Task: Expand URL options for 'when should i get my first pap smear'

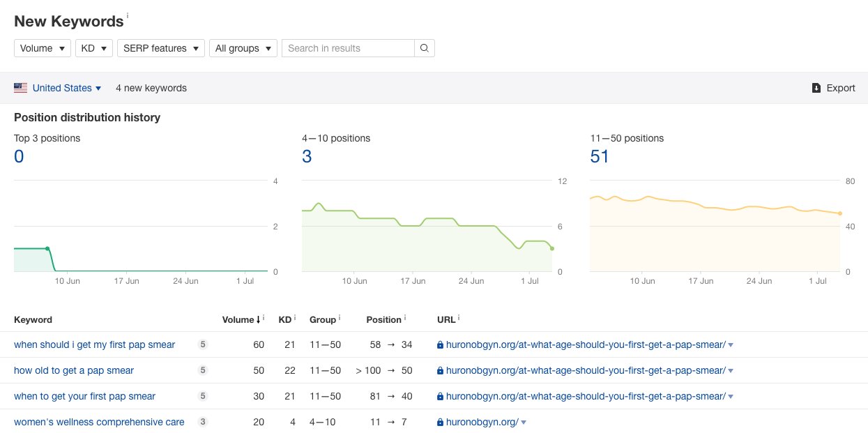Action: click(731, 345)
